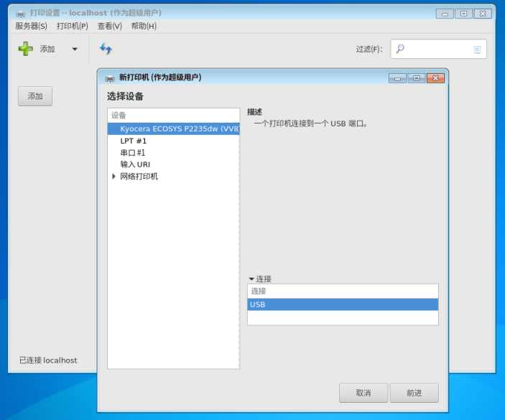
Task: Select Kyocera ECOSYS P2235dw device
Action: 174,129
